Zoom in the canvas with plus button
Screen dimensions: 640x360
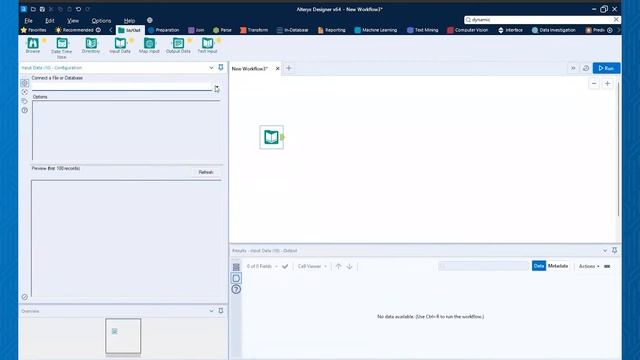pos(607,84)
